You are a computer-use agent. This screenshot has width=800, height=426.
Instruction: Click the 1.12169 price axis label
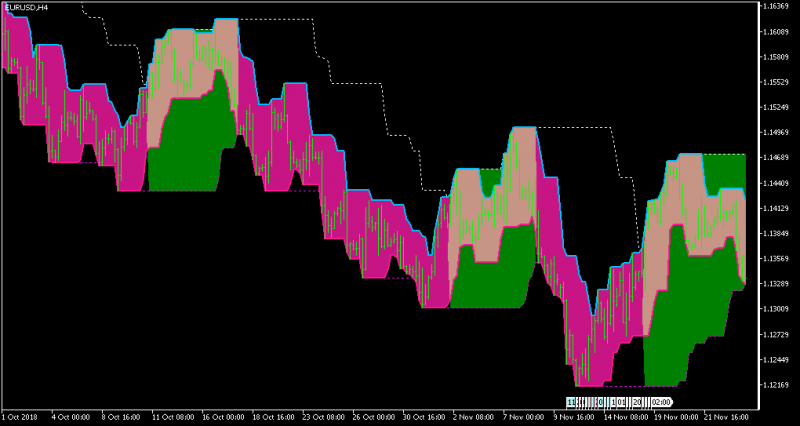click(x=774, y=385)
